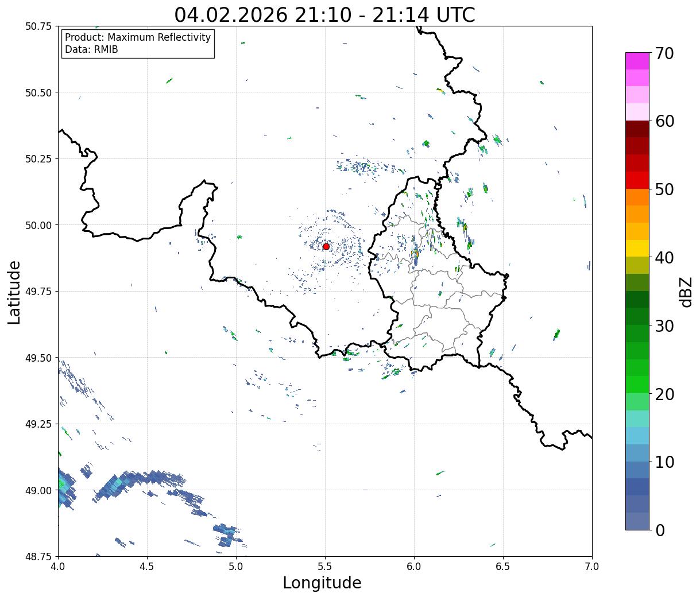Viewport: 700px width, 597px height.
Task: Click the longitude tick label 6.5
Action: click(x=503, y=566)
